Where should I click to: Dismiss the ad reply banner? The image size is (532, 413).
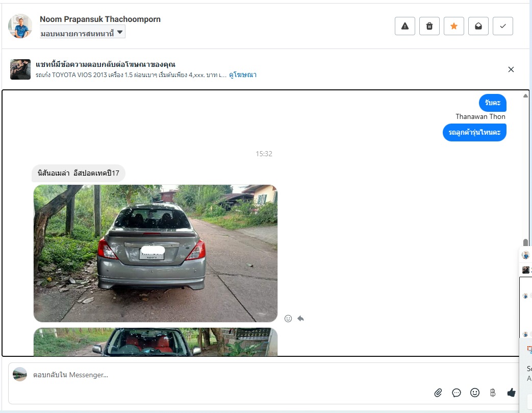(511, 69)
